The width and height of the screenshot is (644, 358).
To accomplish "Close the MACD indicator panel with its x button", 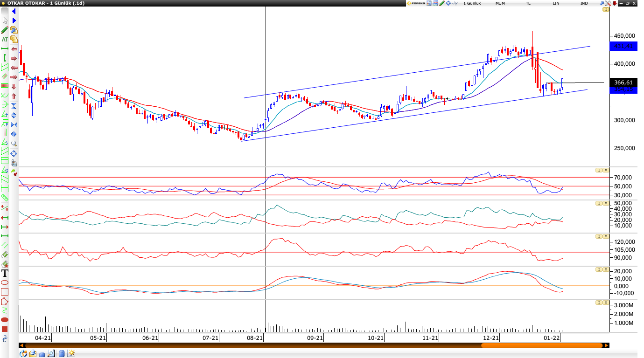I will coord(605,269).
